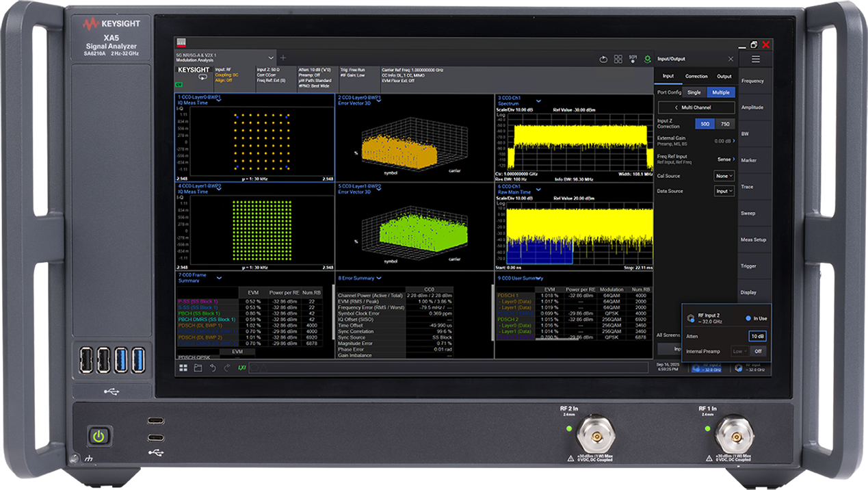
Task: Click the green gear status icon
Action: [648, 60]
